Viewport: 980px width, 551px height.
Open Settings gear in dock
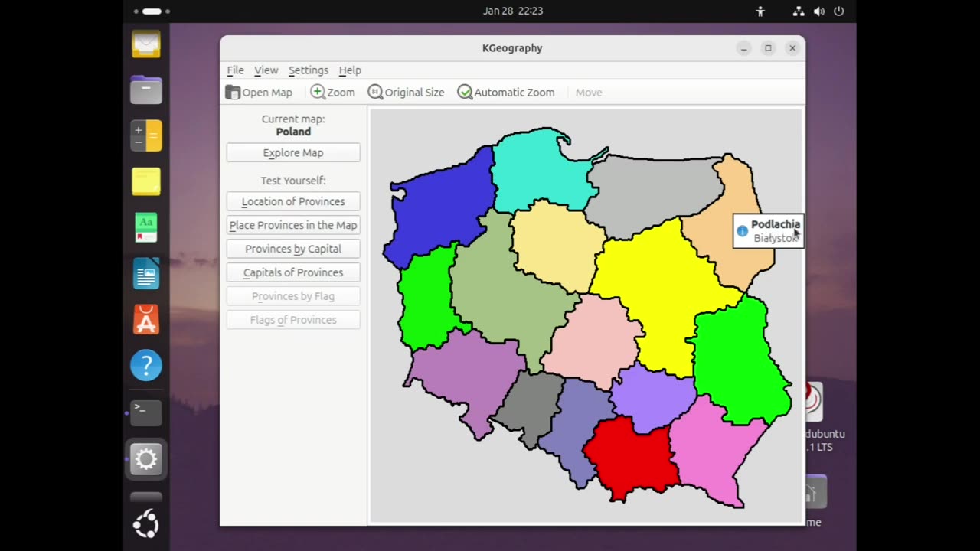coord(146,459)
